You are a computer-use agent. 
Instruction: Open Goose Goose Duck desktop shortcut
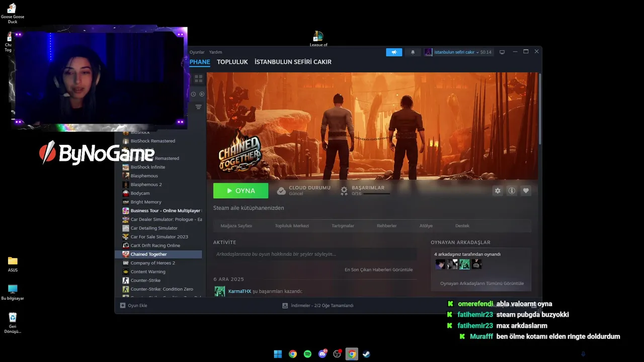pyautogui.click(x=13, y=14)
